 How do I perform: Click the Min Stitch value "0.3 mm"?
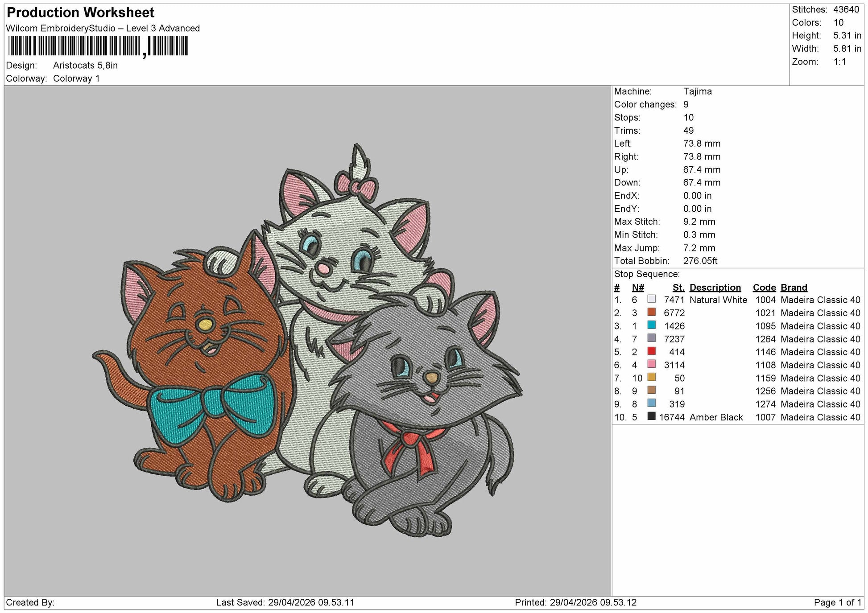pos(699,235)
